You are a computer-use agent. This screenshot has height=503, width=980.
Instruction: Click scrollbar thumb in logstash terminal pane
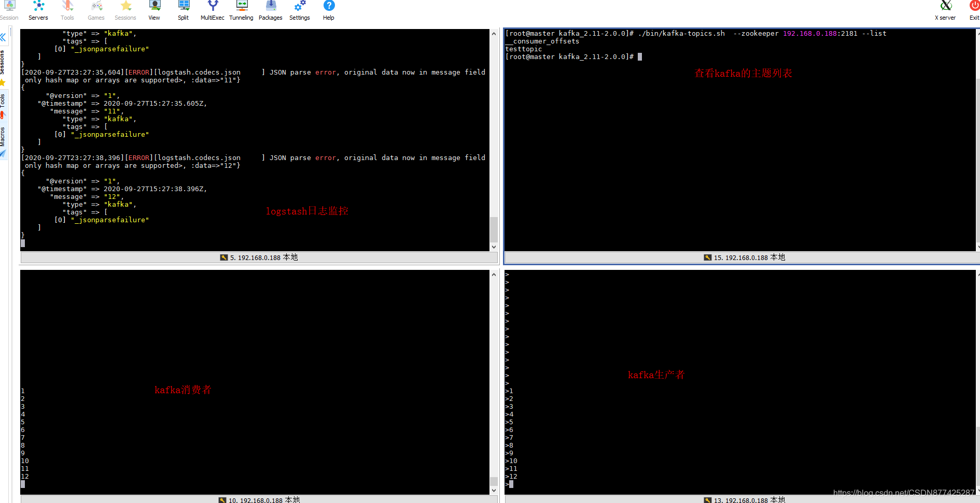(x=494, y=229)
